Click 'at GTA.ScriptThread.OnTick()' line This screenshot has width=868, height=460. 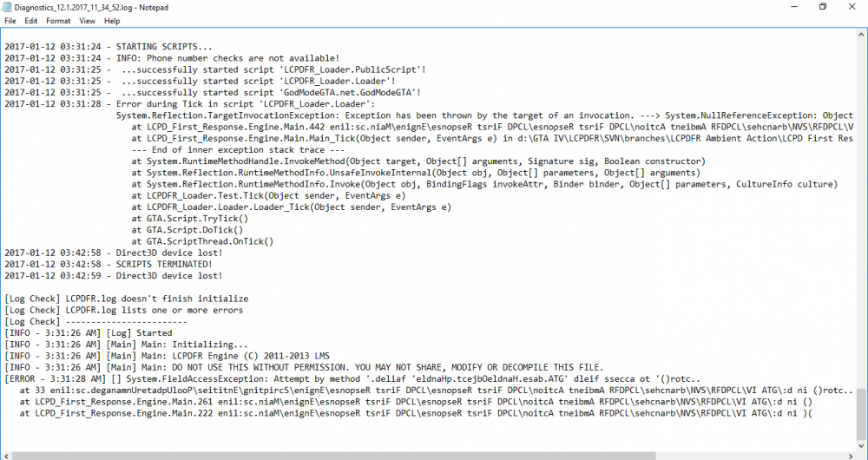(x=202, y=241)
